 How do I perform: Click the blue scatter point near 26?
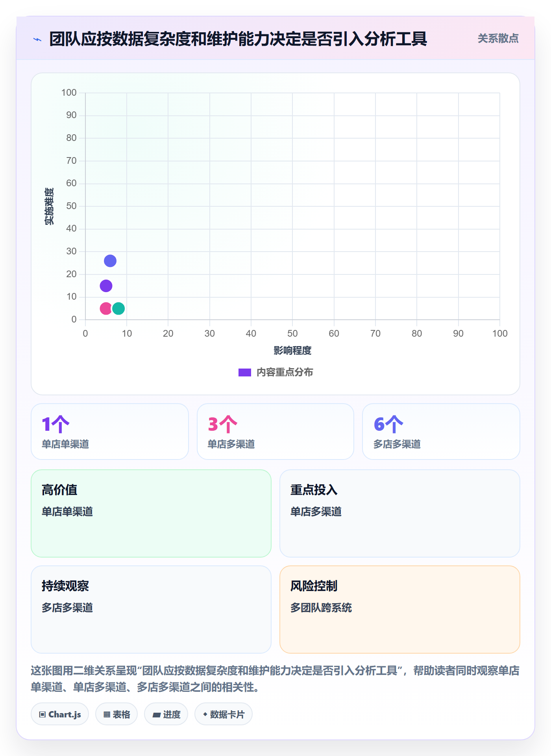coord(110,261)
